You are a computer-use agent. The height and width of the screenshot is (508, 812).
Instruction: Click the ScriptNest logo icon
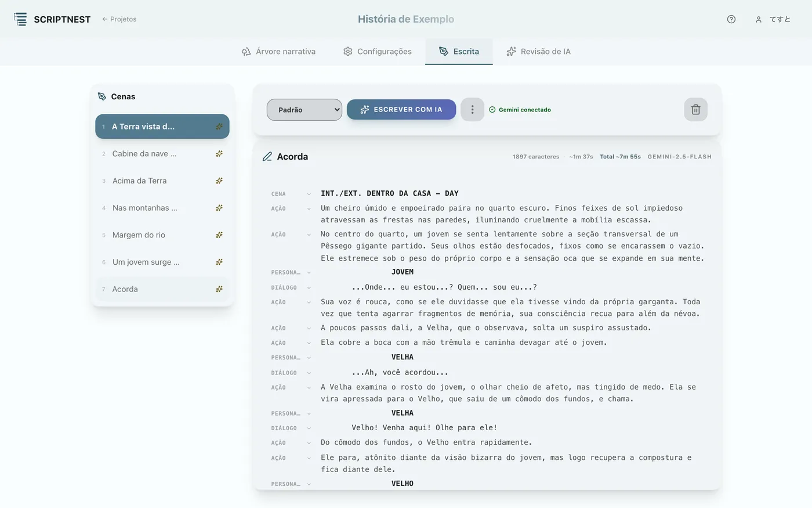pyautogui.click(x=20, y=19)
